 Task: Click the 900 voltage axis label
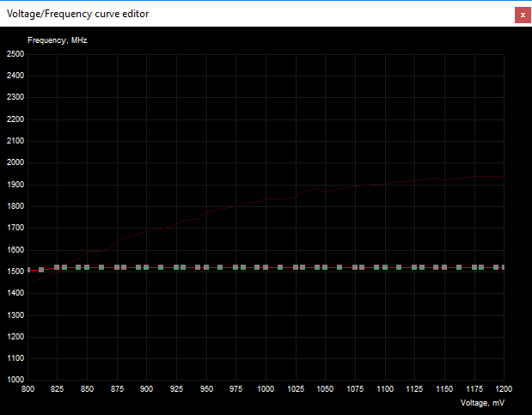point(146,389)
